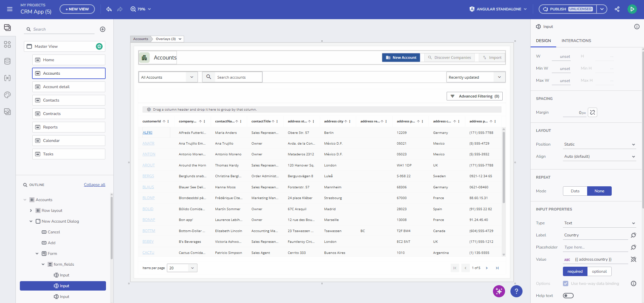
Task: Switch to the INTERACTIONS tab
Action: [576, 41]
